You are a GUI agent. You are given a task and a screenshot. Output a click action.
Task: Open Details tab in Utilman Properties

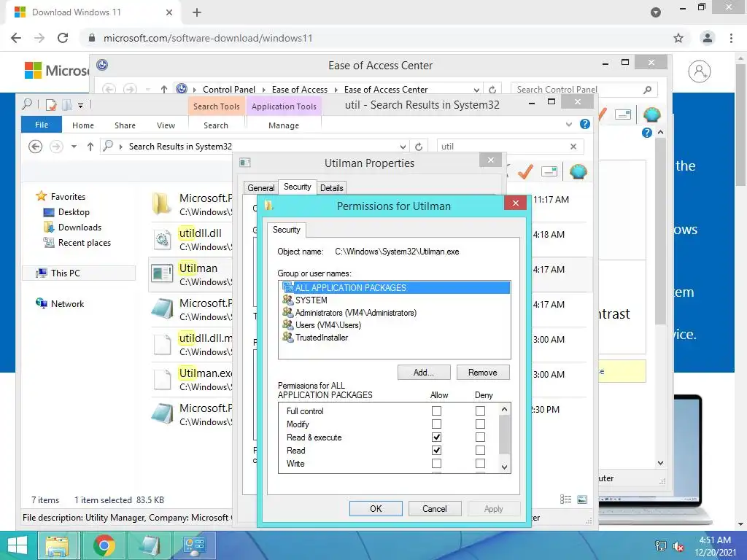pyautogui.click(x=332, y=188)
